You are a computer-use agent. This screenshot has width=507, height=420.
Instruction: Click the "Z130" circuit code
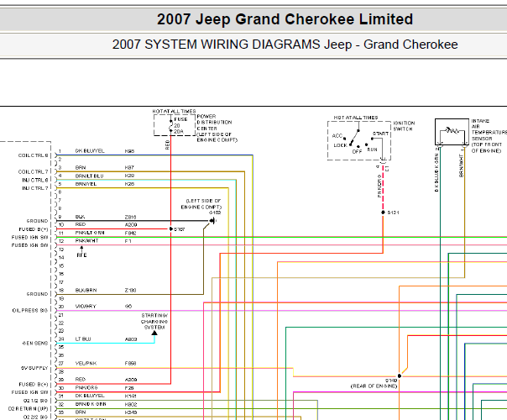point(130,291)
